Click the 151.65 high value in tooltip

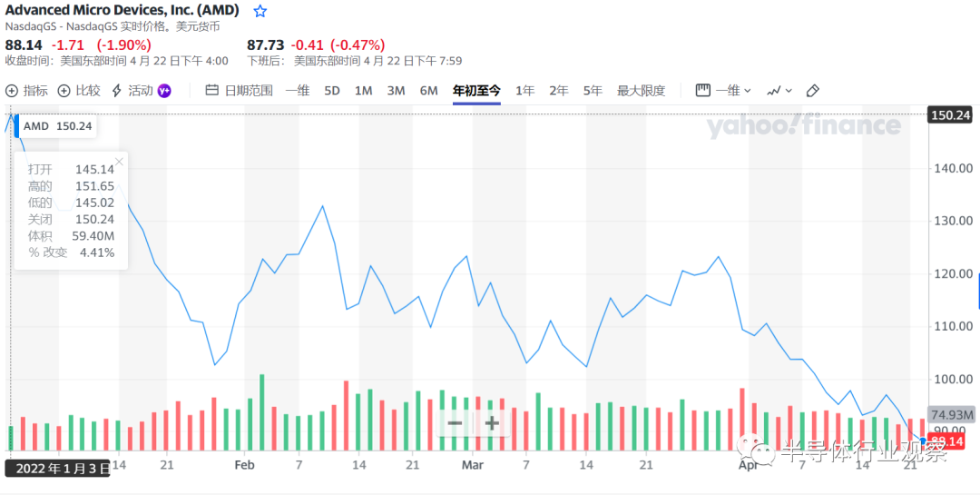pyautogui.click(x=95, y=186)
